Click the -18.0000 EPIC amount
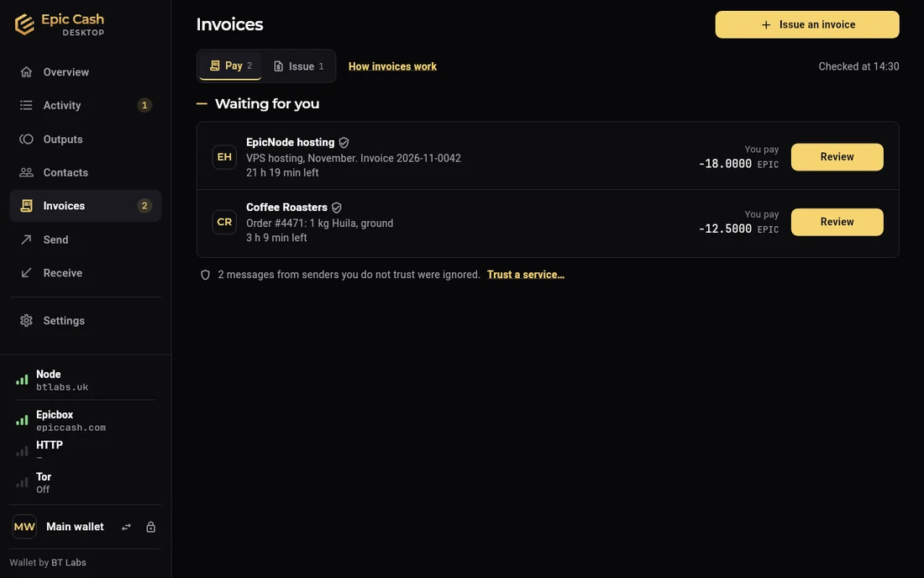924x578 pixels. (738, 164)
